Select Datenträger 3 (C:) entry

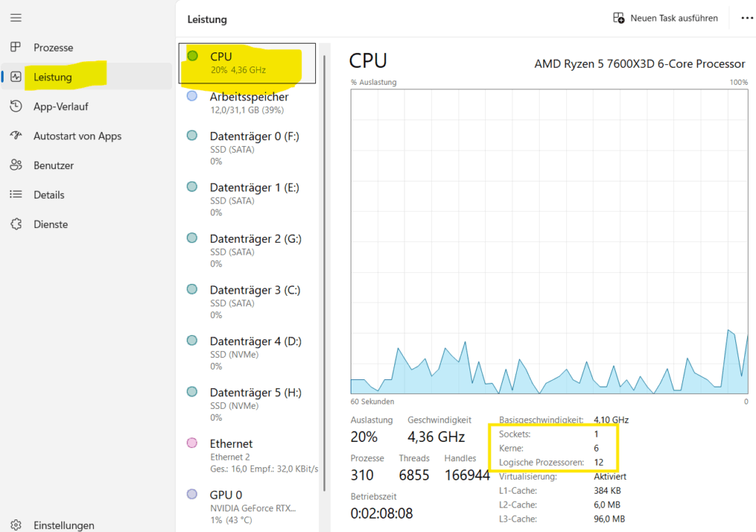(x=255, y=302)
